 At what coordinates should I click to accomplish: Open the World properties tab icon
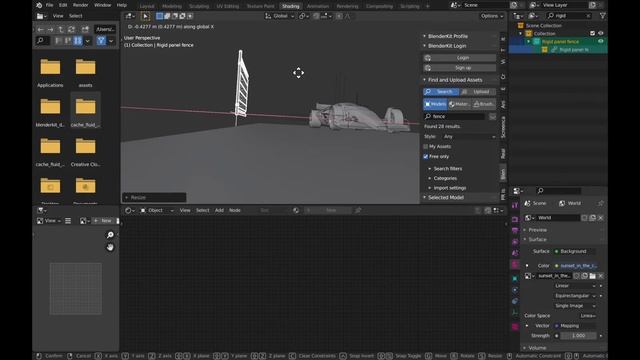point(515,264)
